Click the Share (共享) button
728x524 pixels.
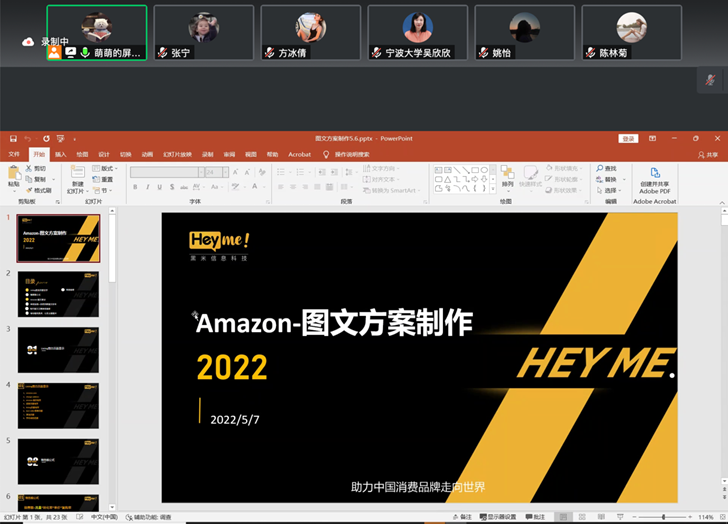click(708, 155)
